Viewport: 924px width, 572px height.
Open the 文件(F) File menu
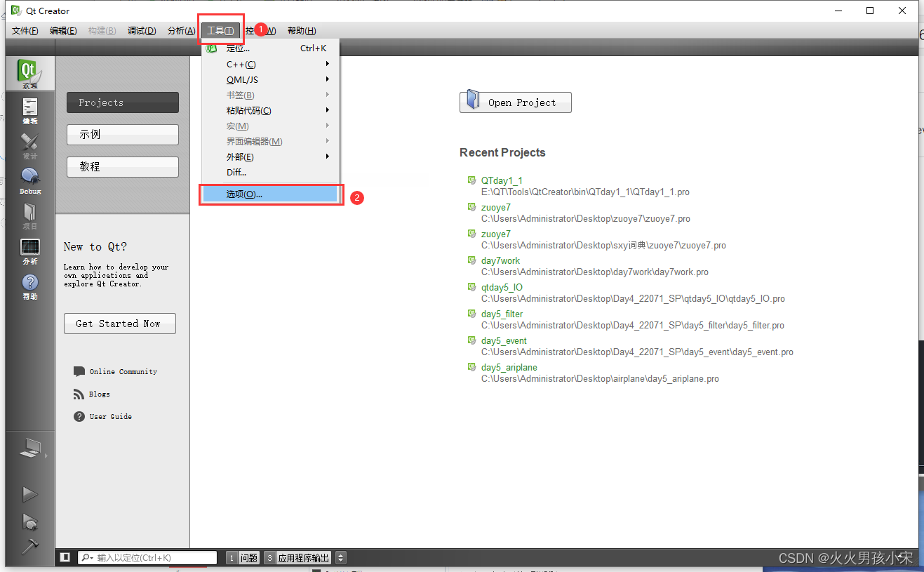25,31
